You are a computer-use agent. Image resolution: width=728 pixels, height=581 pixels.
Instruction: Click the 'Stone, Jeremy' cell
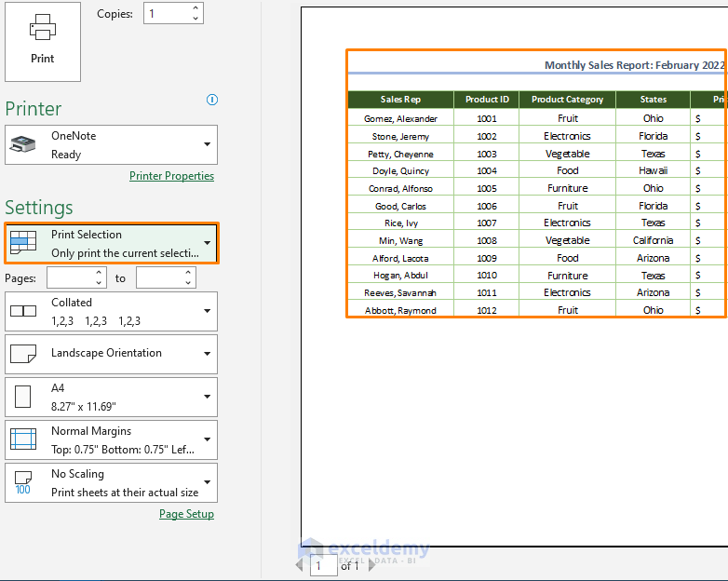(x=400, y=136)
